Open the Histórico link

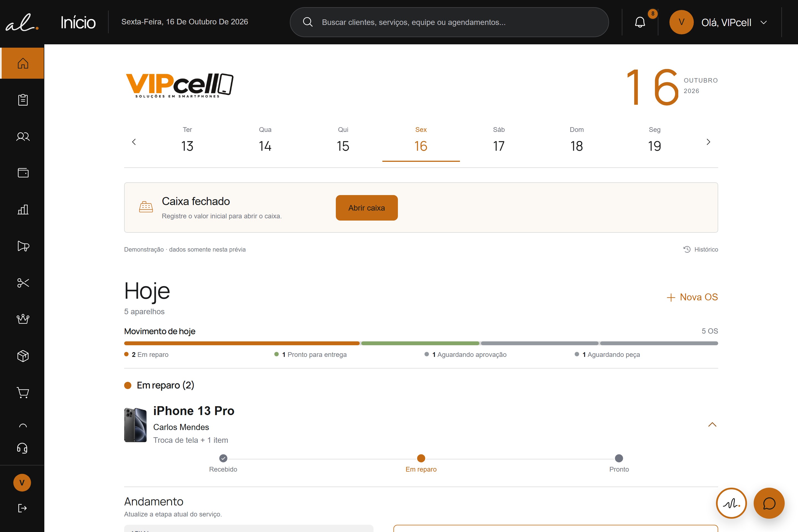coord(701,249)
